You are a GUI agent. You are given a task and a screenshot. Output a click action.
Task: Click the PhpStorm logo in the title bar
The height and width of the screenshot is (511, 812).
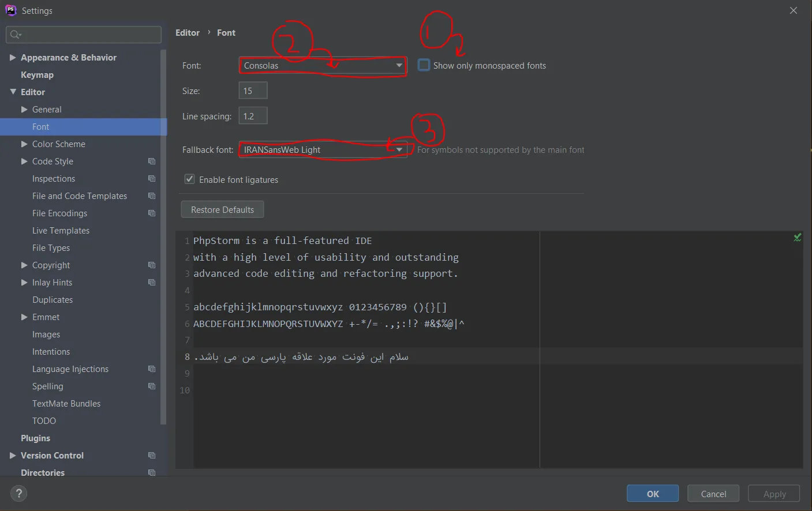pos(10,10)
